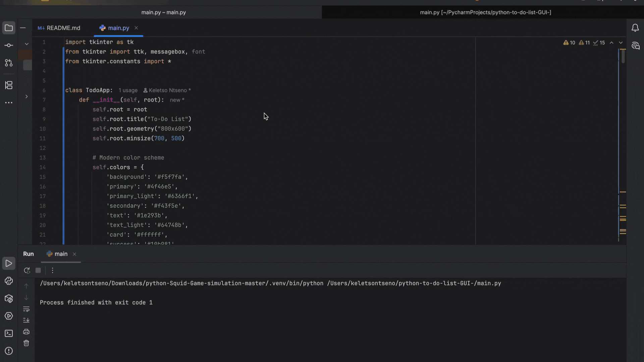Image resolution: width=644 pixels, height=362 pixels.
Task: Click the Process finished exit code text
Action: point(96,303)
